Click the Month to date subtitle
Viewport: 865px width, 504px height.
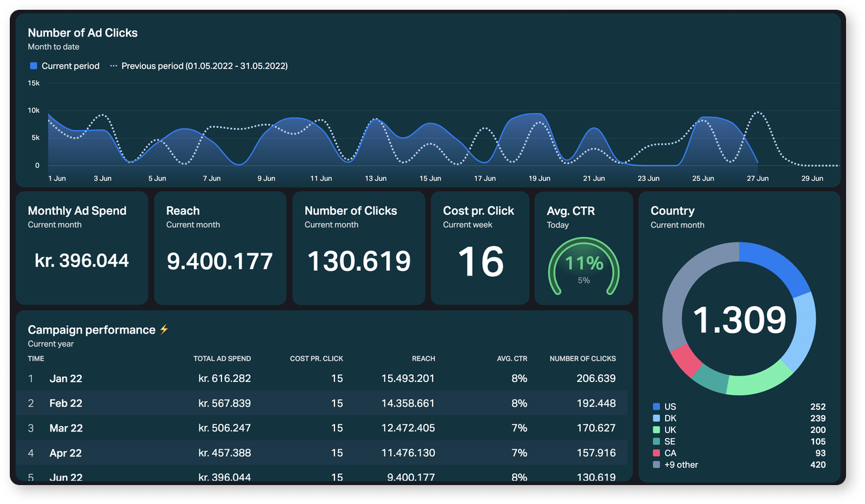click(54, 47)
